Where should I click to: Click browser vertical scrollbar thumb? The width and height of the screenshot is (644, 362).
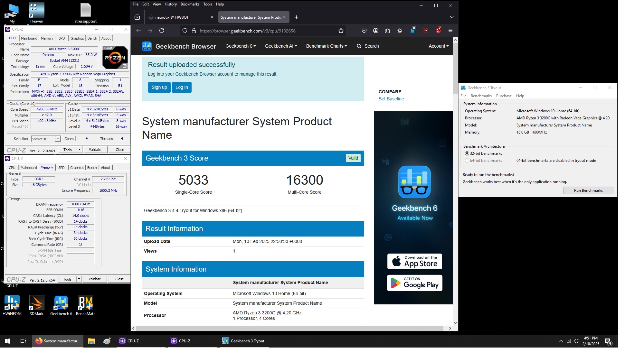[455, 69]
